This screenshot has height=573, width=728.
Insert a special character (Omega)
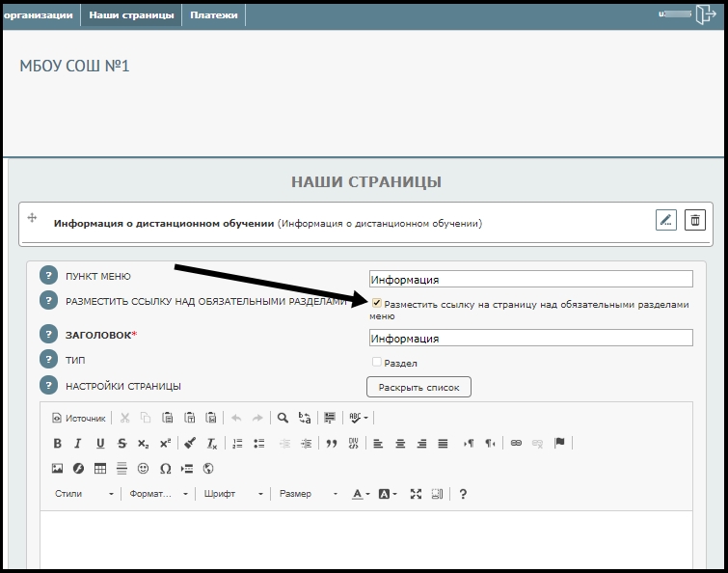[165, 469]
